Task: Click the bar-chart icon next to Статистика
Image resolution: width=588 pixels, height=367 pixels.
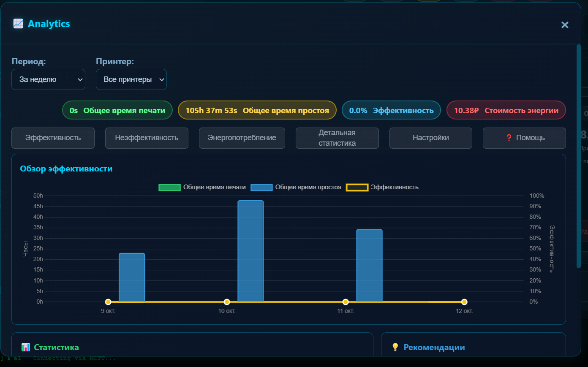Action: 25,347
